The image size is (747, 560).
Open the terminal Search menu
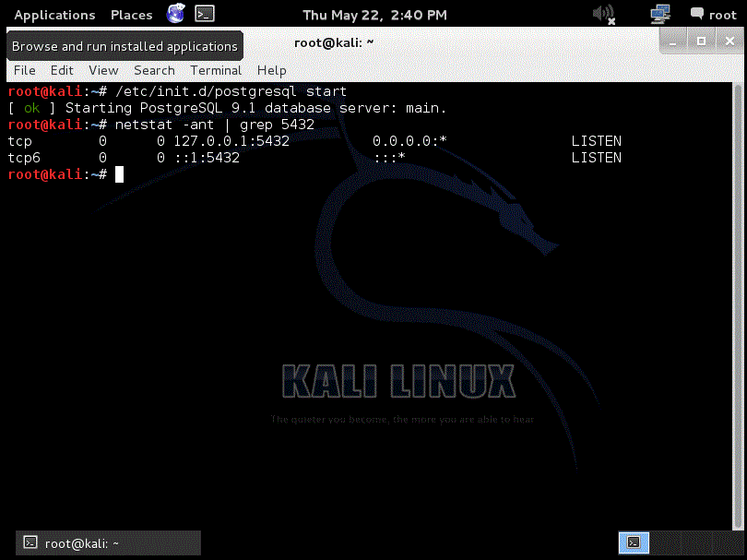154,70
